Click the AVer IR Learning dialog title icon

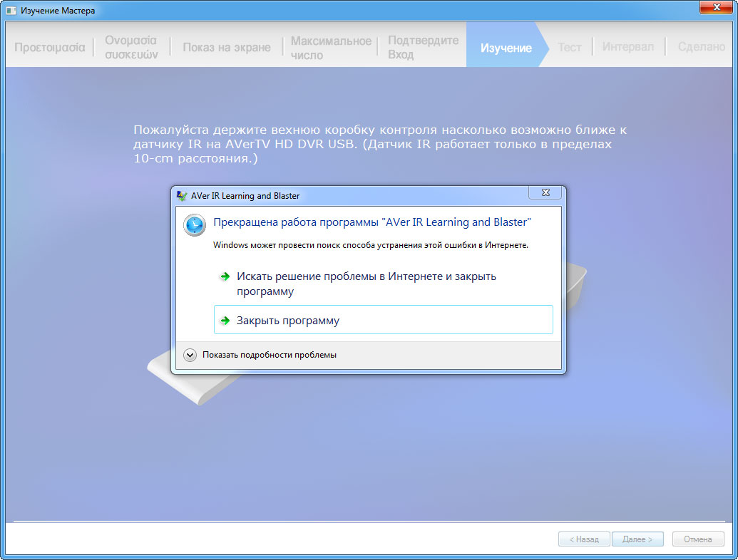pos(182,196)
